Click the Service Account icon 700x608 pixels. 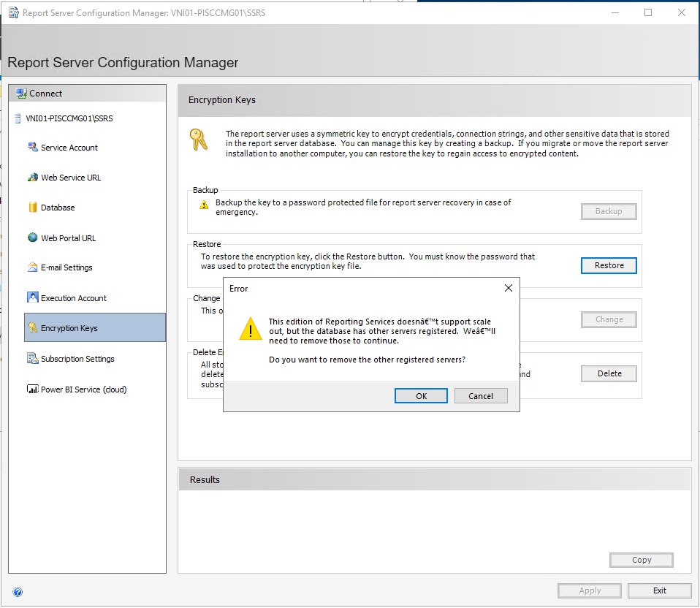point(33,147)
